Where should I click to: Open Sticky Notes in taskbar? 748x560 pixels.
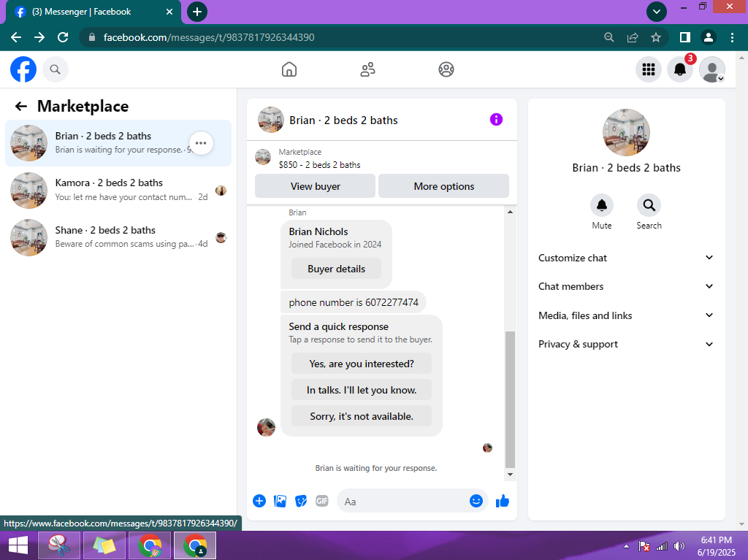[104, 545]
